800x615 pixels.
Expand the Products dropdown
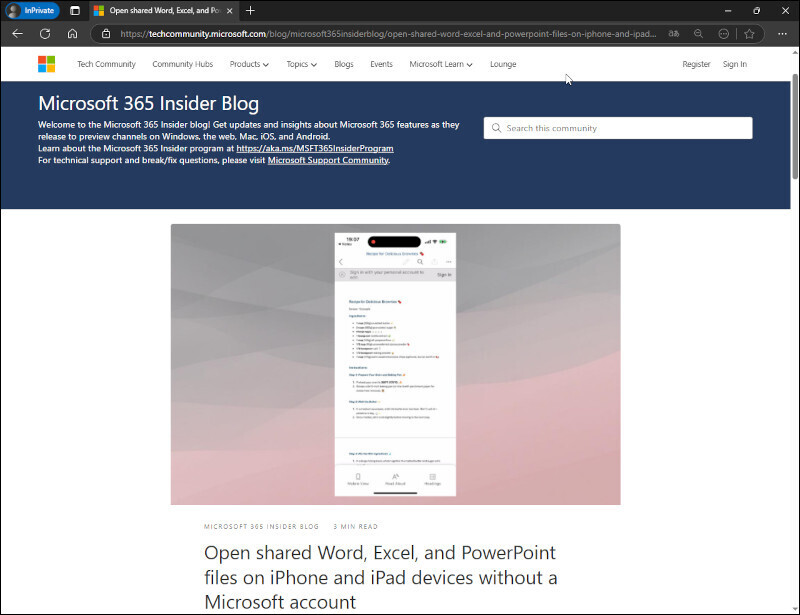(x=249, y=64)
